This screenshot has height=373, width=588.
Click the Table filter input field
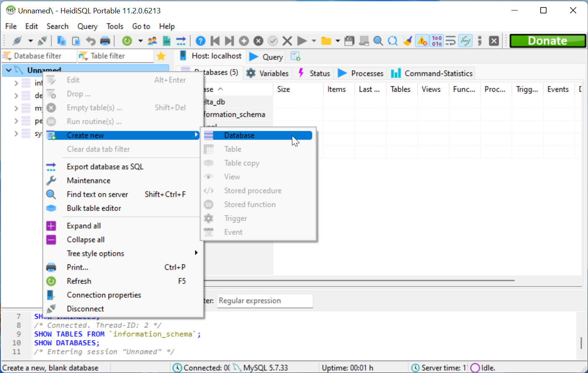(116, 56)
